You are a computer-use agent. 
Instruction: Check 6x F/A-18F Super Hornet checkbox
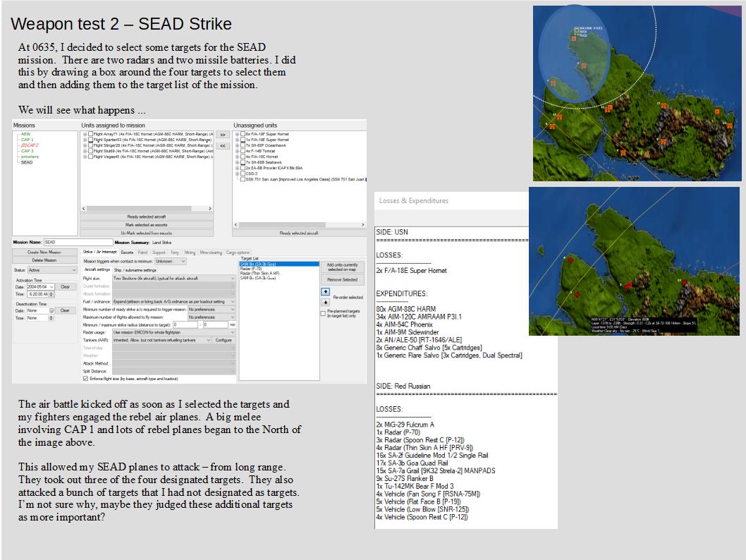click(243, 134)
